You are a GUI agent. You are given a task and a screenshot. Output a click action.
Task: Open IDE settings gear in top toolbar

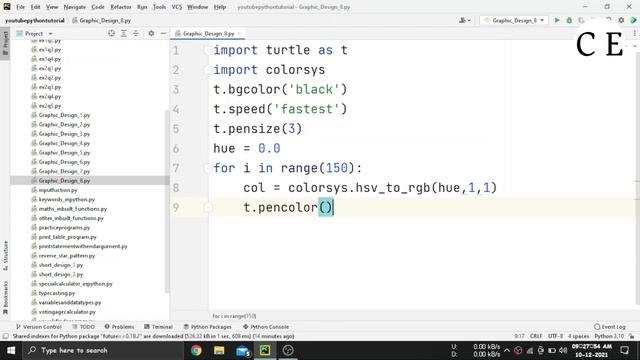click(x=621, y=20)
